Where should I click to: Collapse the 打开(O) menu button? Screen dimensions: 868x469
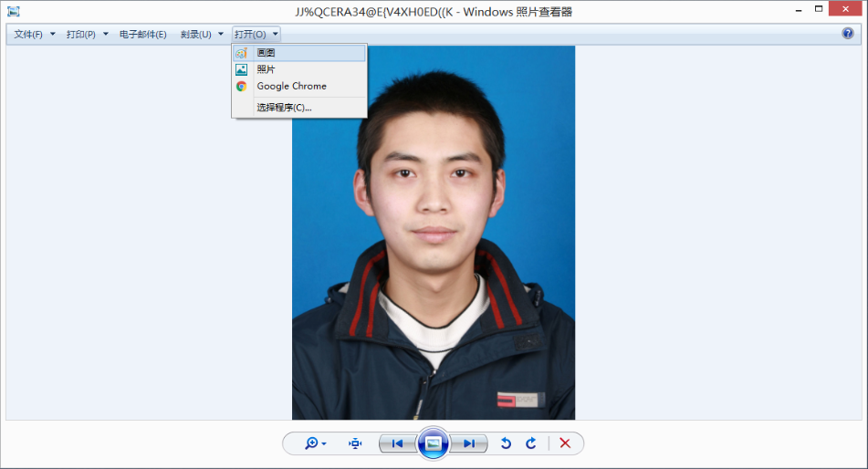pyautogui.click(x=250, y=35)
